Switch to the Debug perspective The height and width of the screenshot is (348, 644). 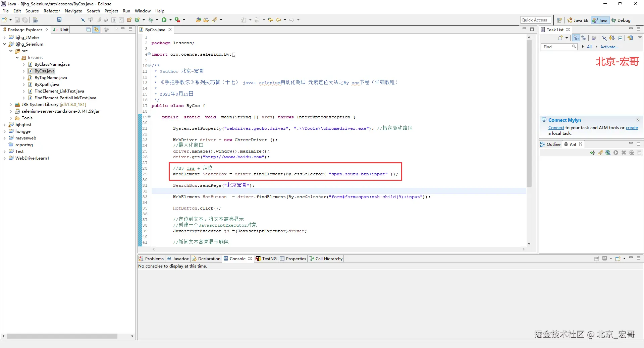click(x=621, y=20)
